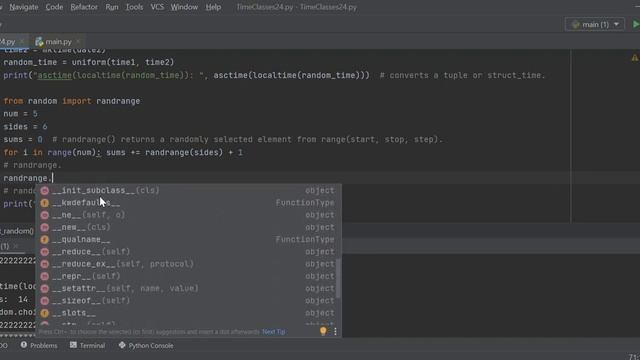Click the completion popup vertical scrollbar
The width and height of the screenshot is (640, 360).
click(338, 278)
